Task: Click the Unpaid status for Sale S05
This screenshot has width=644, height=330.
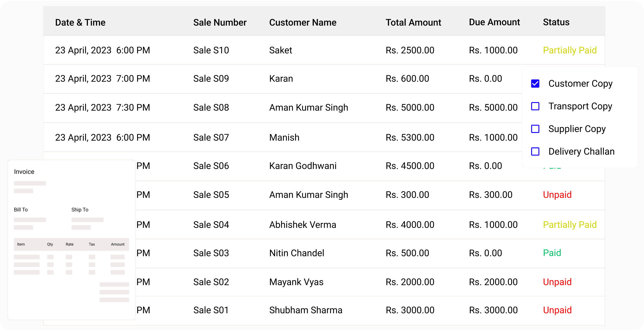Action: pos(557,194)
